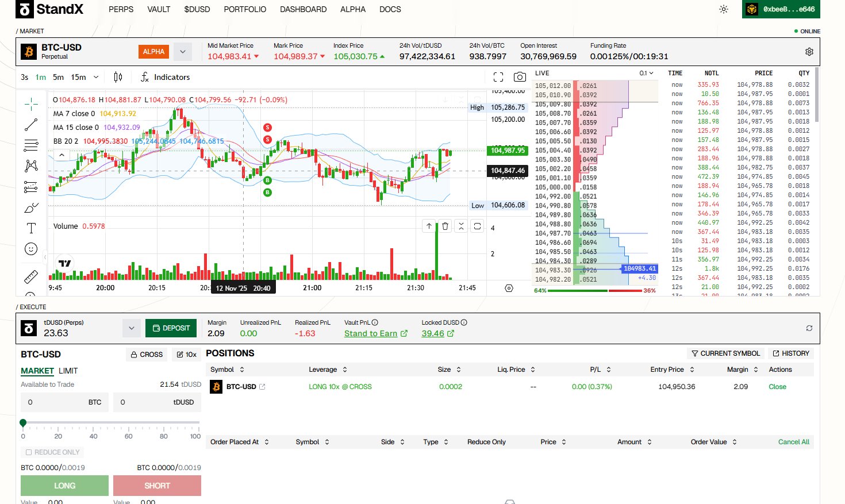The width and height of the screenshot is (845, 504).
Task: Edit the 10x leverage setting
Action: coord(186,355)
